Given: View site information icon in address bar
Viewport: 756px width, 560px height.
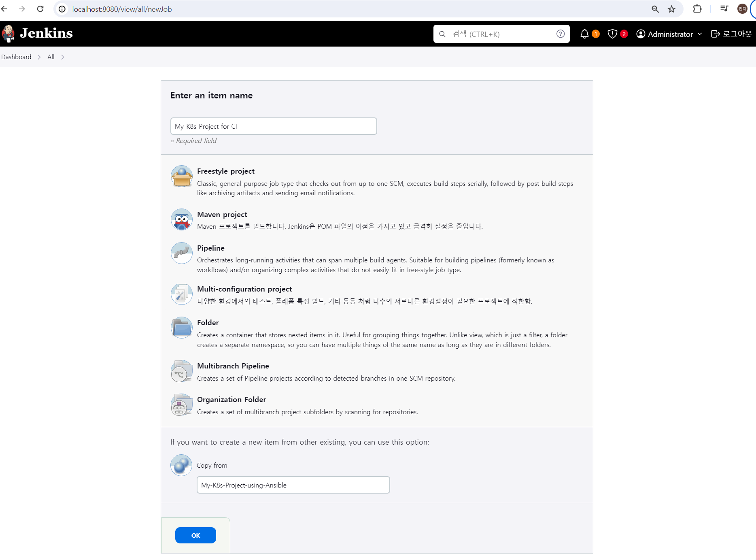Looking at the screenshot, I should (x=62, y=9).
